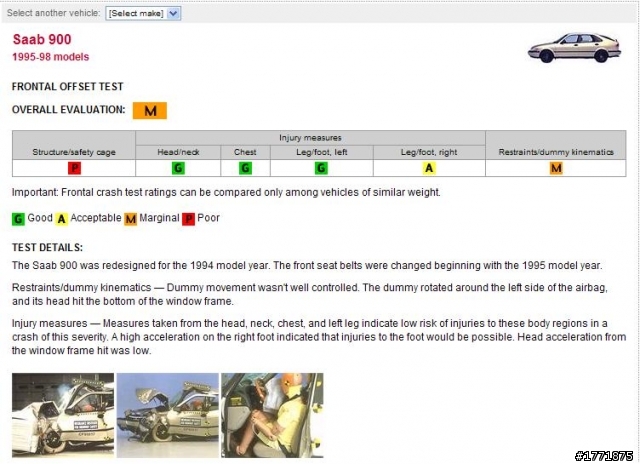Click the TEST DETAILS heading
The width and height of the screenshot is (640, 464).
tap(47, 248)
